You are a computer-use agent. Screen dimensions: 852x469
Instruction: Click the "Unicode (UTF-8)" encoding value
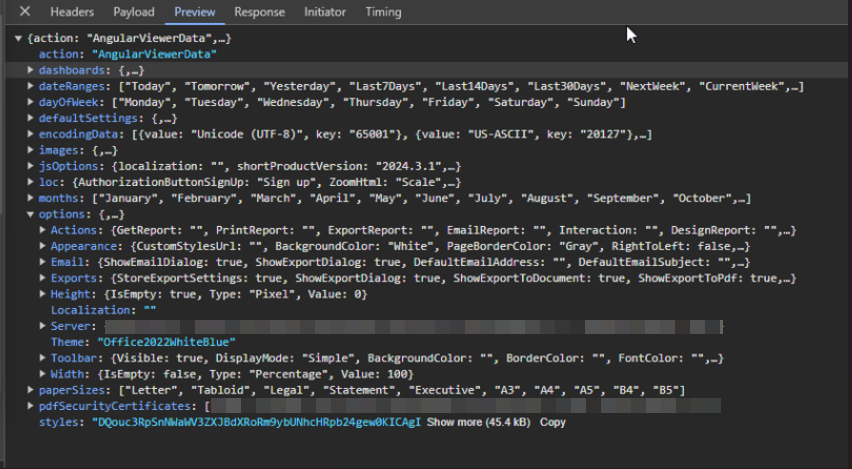247,134
